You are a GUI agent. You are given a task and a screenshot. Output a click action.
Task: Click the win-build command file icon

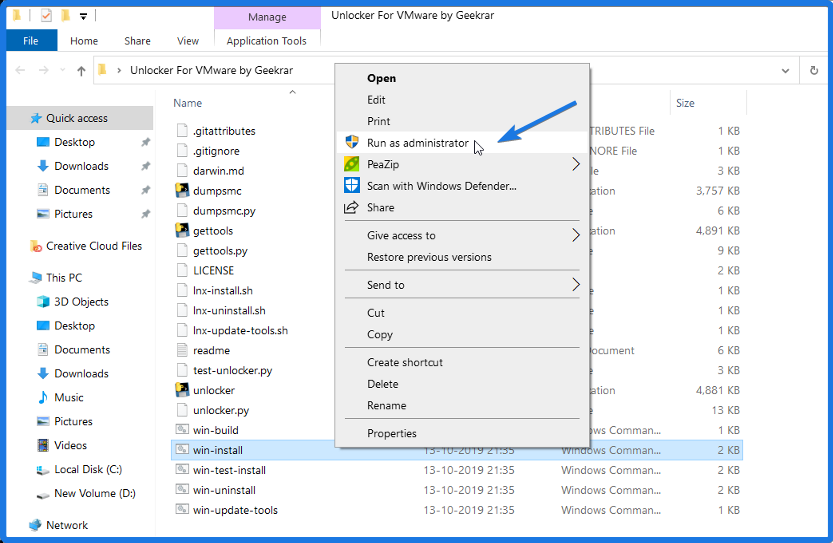(182, 429)
